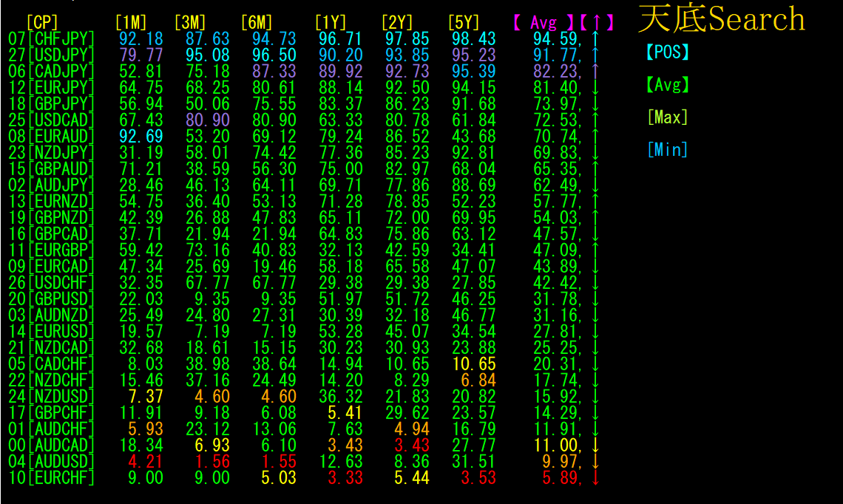Click the EURGBP up arrow indicator
Viewport: 843px width, 504px height.
[595, 250]
